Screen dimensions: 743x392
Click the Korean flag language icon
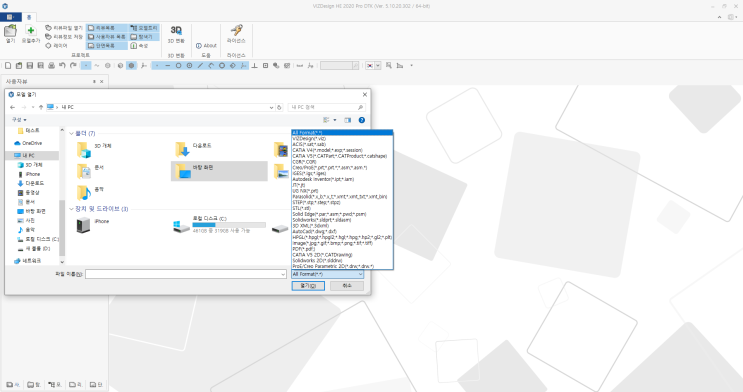pos(370,65)
